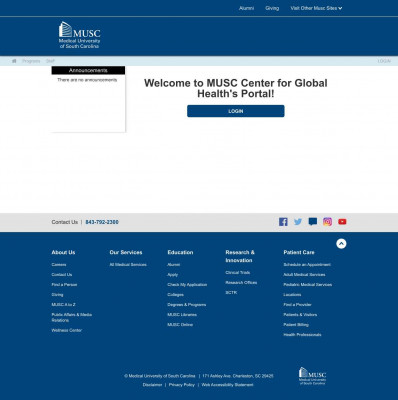Open Public Affairs & Media Relations link
Screen dimensions: 398x400
[x=71, y=317]
